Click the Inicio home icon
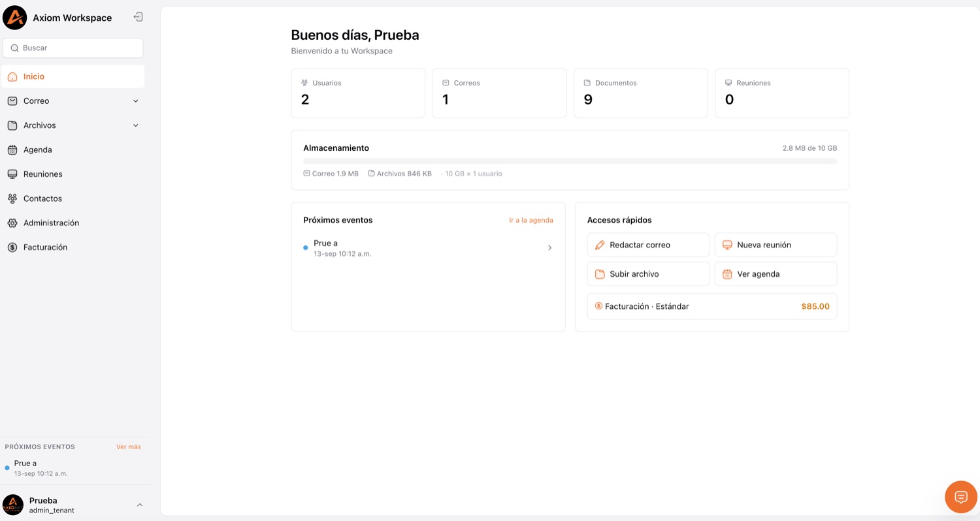Screen dimensions: 980x521 coord(12,76)
